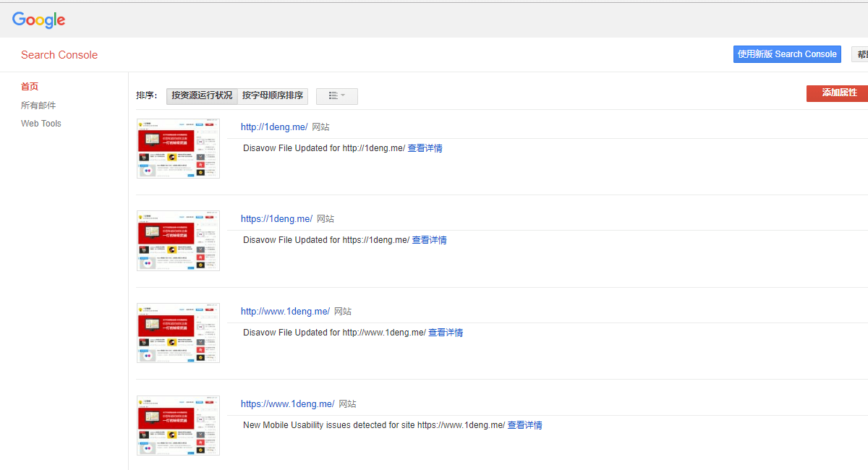Switch to the new Search Console

pos(787,54)
